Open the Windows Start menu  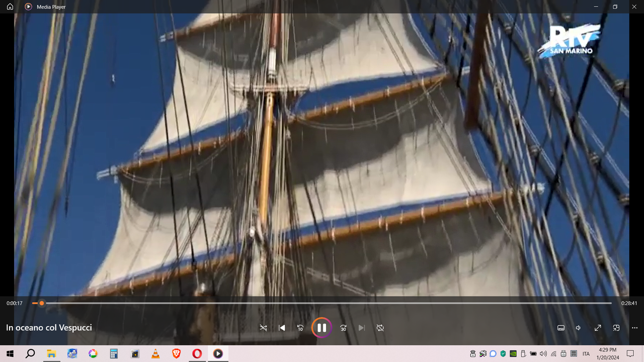tap(10, 354)
